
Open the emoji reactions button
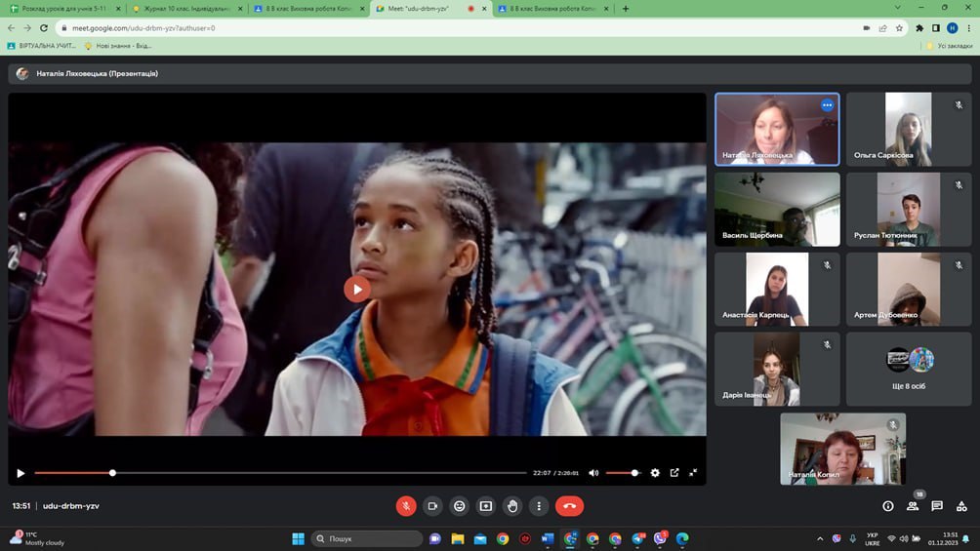pyautogui.click(x=460, y=506)
